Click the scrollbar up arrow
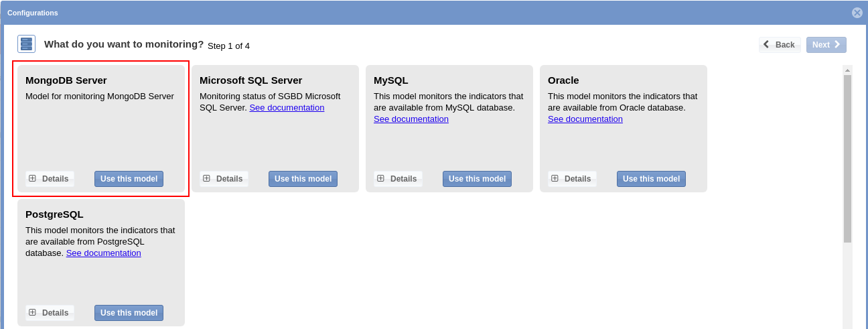 point(847,70)
